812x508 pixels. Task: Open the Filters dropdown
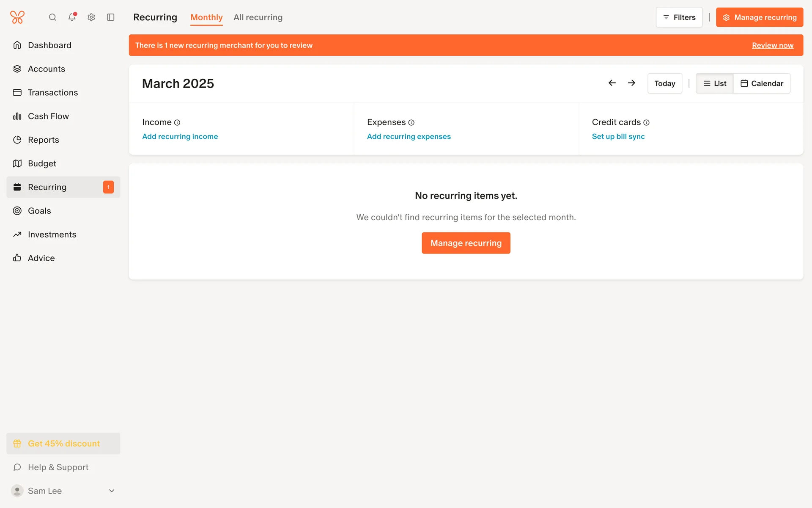point(679,17)
